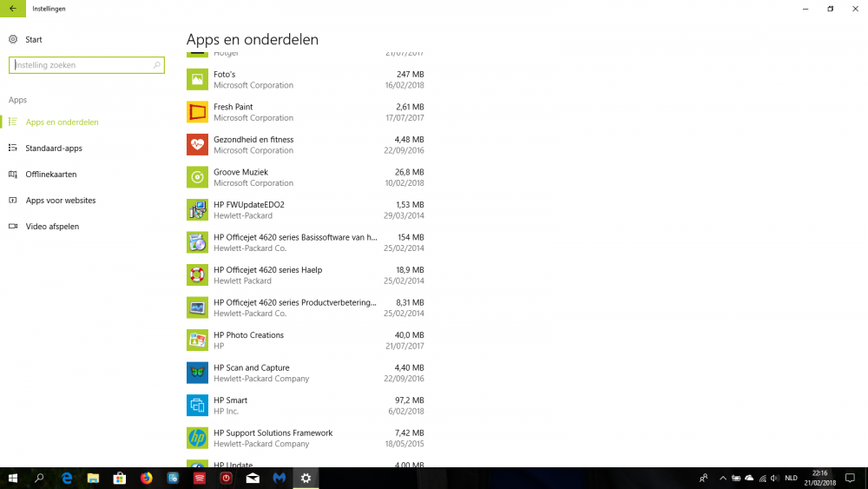Select 'Apps en onderdelen' in sidebar
Viewport: 868px width, 489px height.
(x=62, y=122)
